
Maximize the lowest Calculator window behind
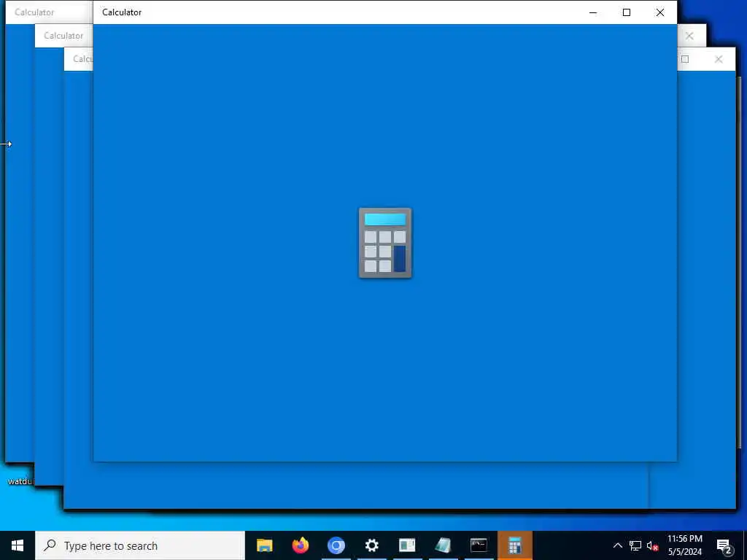(685, 59)
